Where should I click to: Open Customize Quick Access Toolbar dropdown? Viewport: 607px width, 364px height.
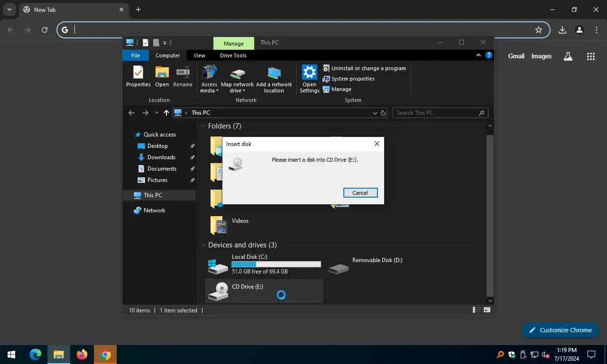[165, 43]
